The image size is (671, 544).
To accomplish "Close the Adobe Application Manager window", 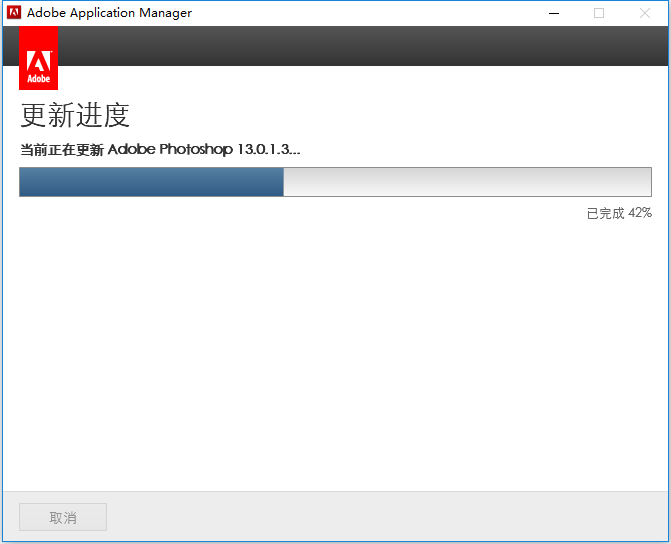I will (x=644, y=13).
